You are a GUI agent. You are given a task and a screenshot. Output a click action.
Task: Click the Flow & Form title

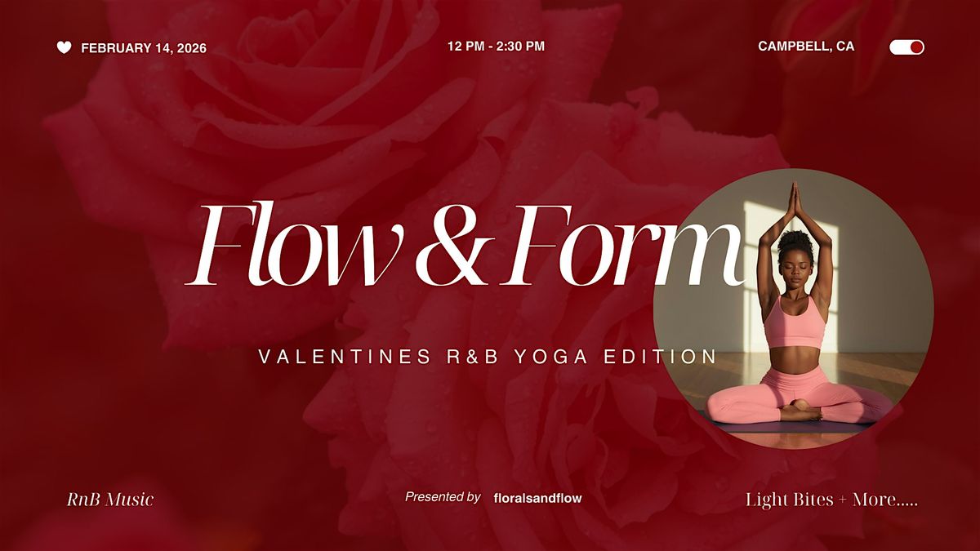[x=465, y=245]
